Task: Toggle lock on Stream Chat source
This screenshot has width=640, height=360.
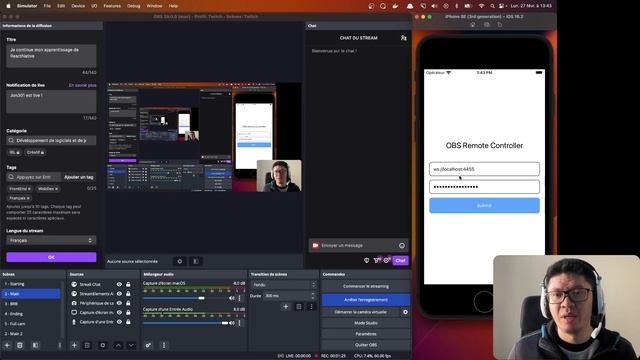Action: click(x=128, y=284)
